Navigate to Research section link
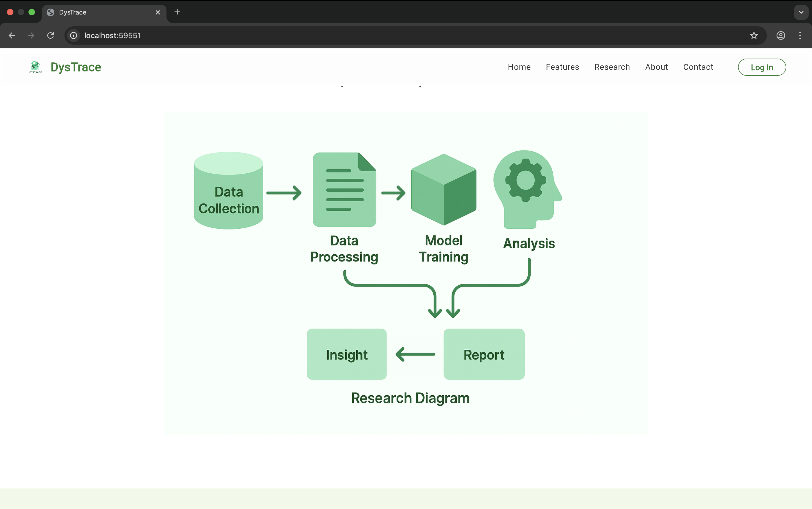The width and height of the screenshot is (812, 509). [x=612, y=67]
